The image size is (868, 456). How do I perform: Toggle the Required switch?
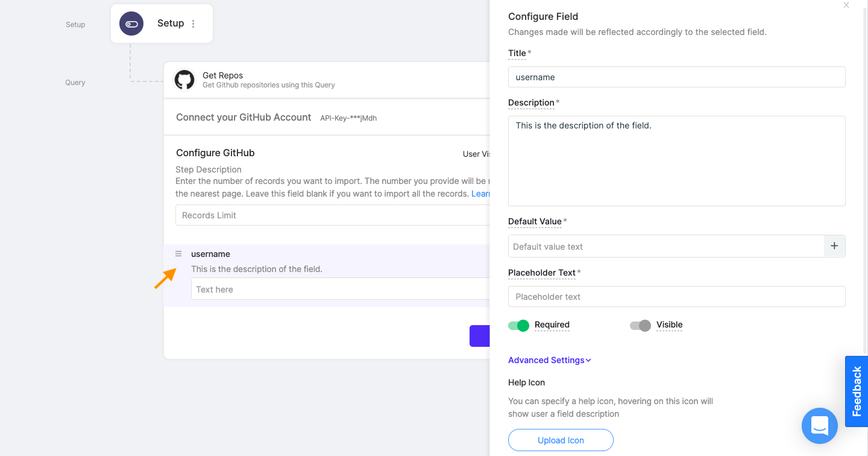(x=519, y=326)
